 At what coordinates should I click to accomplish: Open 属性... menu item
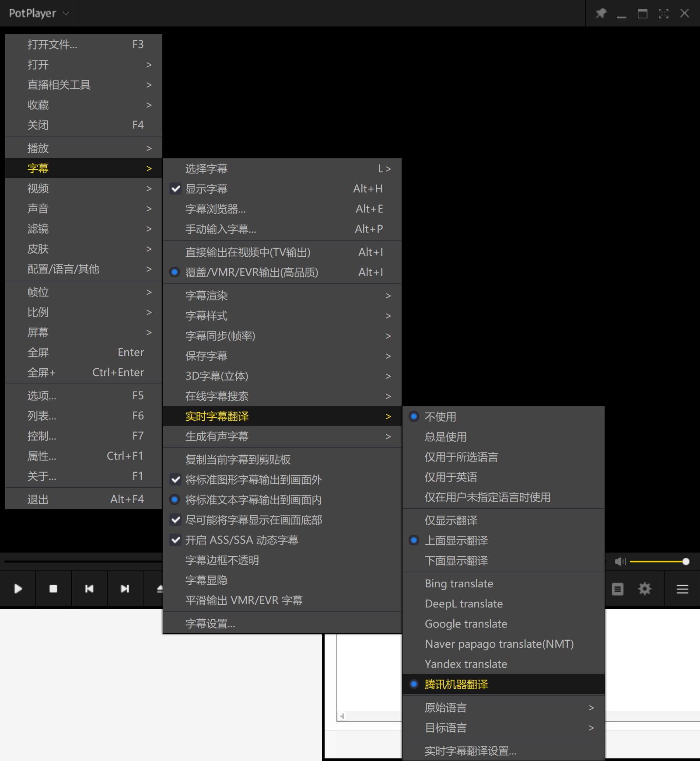pos(84,456)
